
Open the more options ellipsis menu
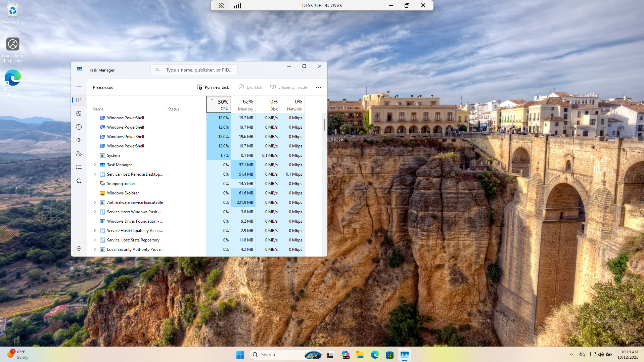pyautogui.click(x=318, y=87)
